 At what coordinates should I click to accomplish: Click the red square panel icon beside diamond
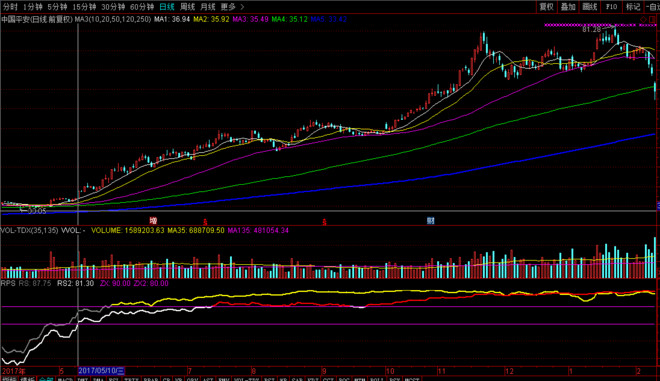click(x=652, y=19)
